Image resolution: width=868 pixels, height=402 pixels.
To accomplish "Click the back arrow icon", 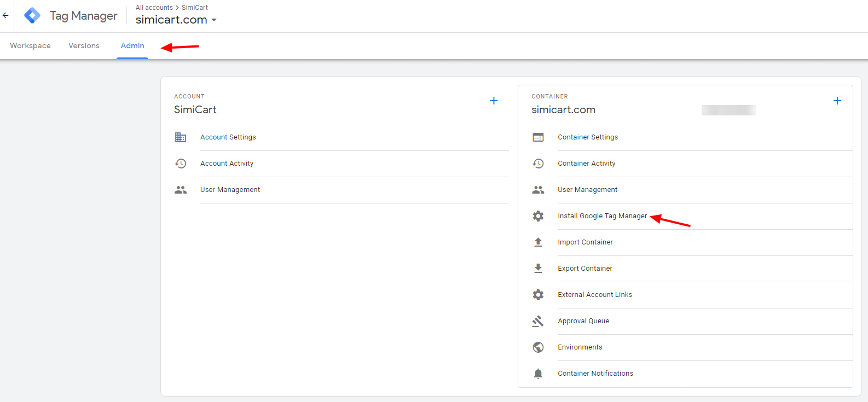I will tap(5, 15).
